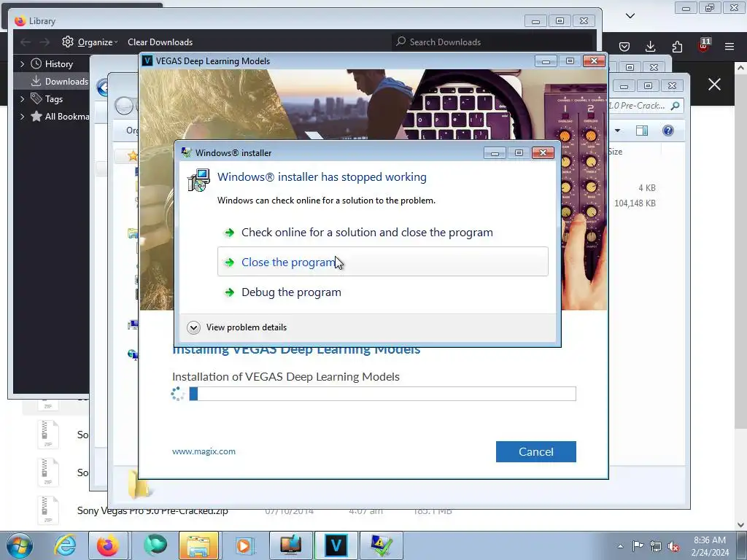Select History in Library sidebar
The width and height of the screenshot is (747, 560).
point(58,64)
